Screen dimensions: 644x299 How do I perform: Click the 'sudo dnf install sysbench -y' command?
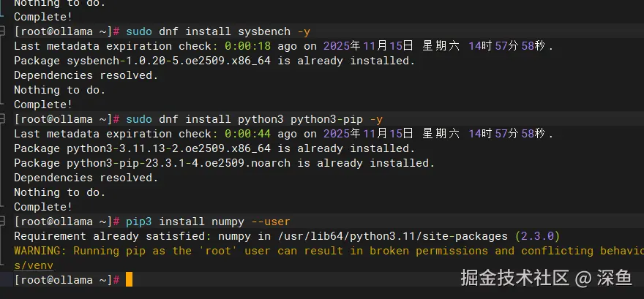click(x=218, y=31)
